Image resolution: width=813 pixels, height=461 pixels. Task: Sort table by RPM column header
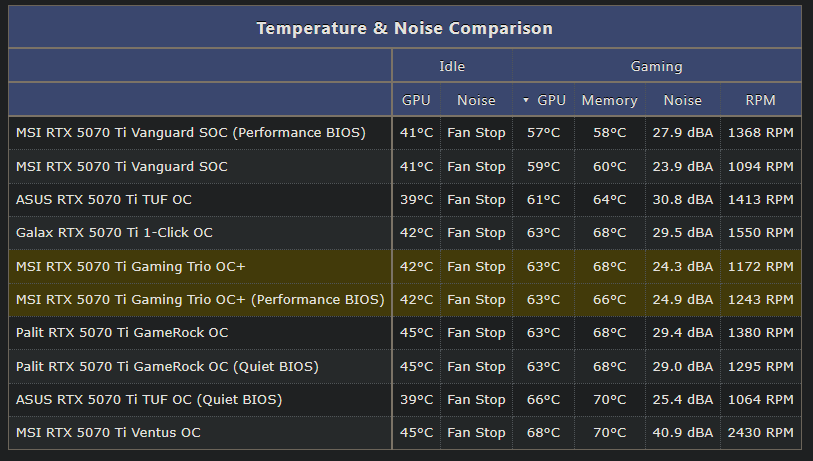click(x=760, y=100)
